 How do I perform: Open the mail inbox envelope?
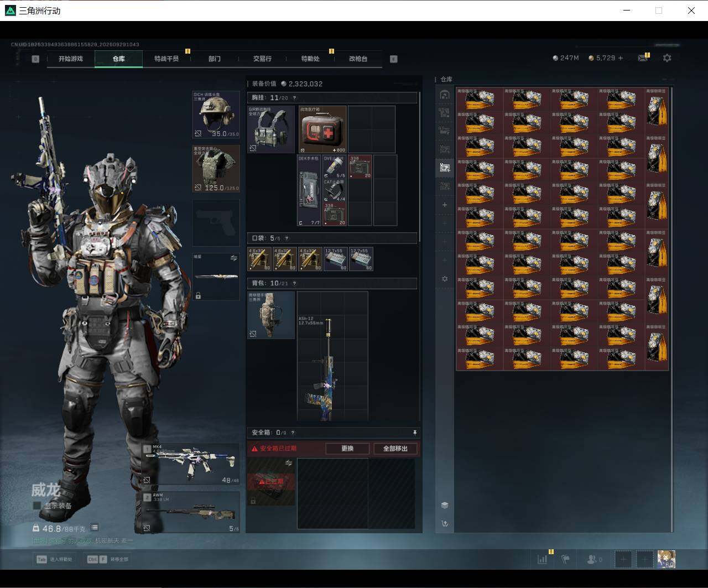[x=643, y=58]
